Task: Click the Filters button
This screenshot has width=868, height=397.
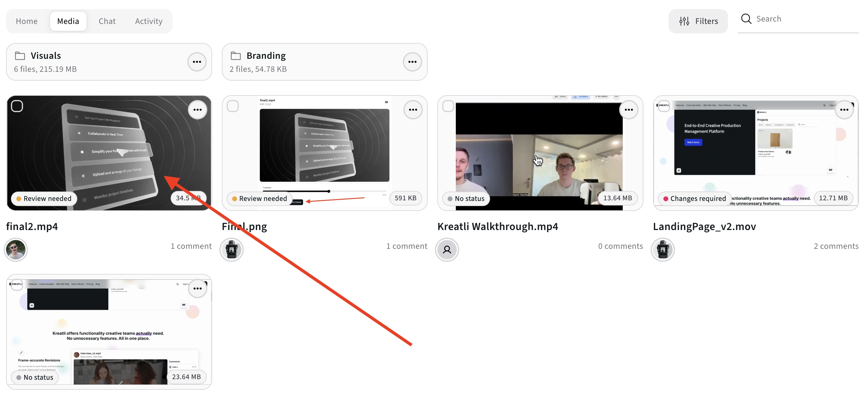Action: point(698,21)
